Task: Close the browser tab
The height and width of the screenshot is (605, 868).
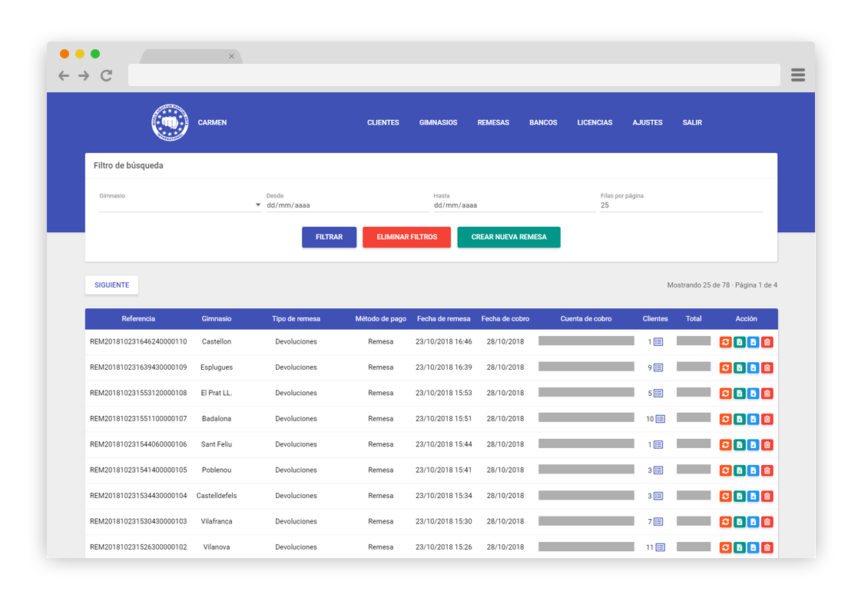Action: pos(231,56)
